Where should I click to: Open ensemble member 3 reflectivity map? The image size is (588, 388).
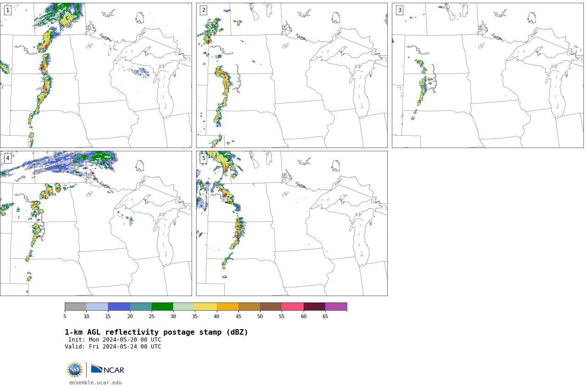click(487, 75)
